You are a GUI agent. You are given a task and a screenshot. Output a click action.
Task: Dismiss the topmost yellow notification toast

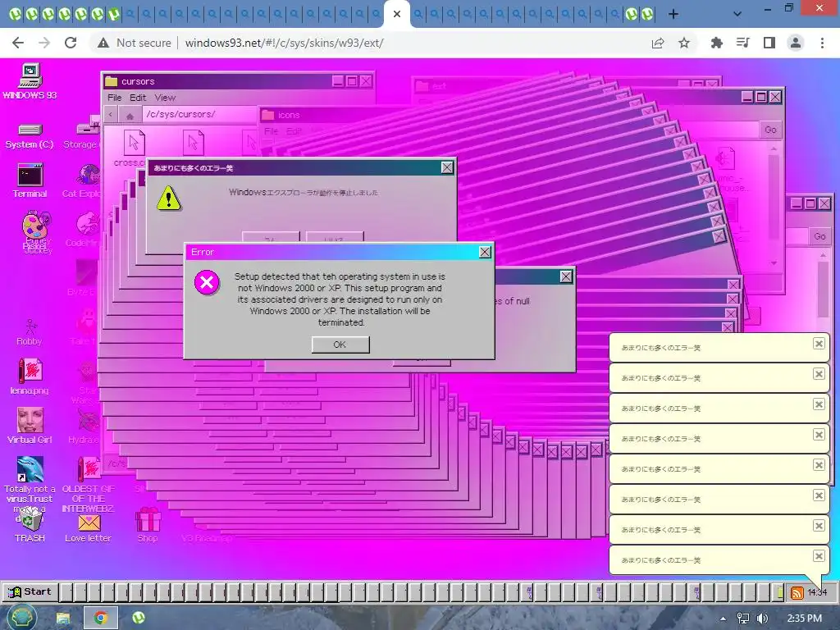coord(819,344)
